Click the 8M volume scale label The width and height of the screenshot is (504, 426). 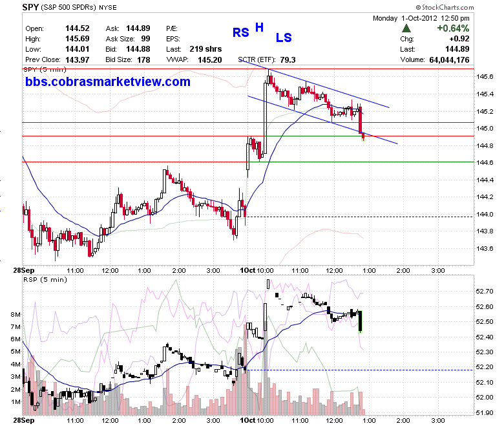pyautogui.click(x=16, y=314)
